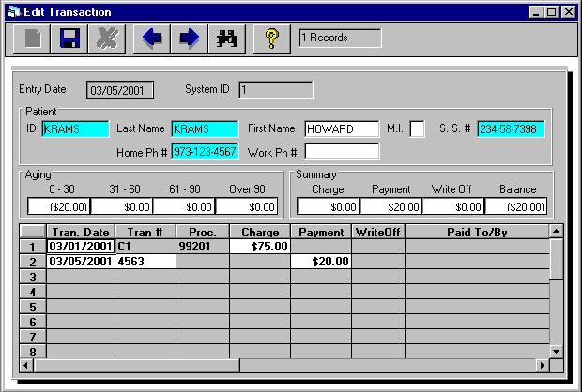Click the 03/05/2001 date cell in row 2
Image resolution: width=582 pixels, height=392 pixels.
81,262
